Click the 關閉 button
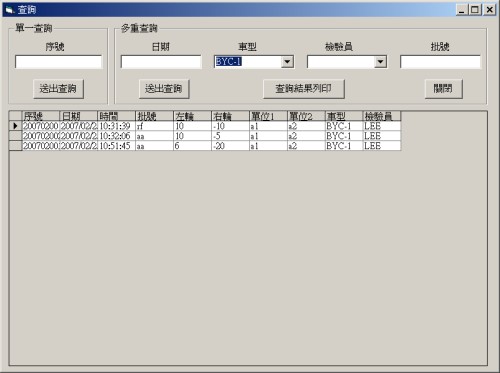The height and width of the screenshot is (373, 500). 444,89
